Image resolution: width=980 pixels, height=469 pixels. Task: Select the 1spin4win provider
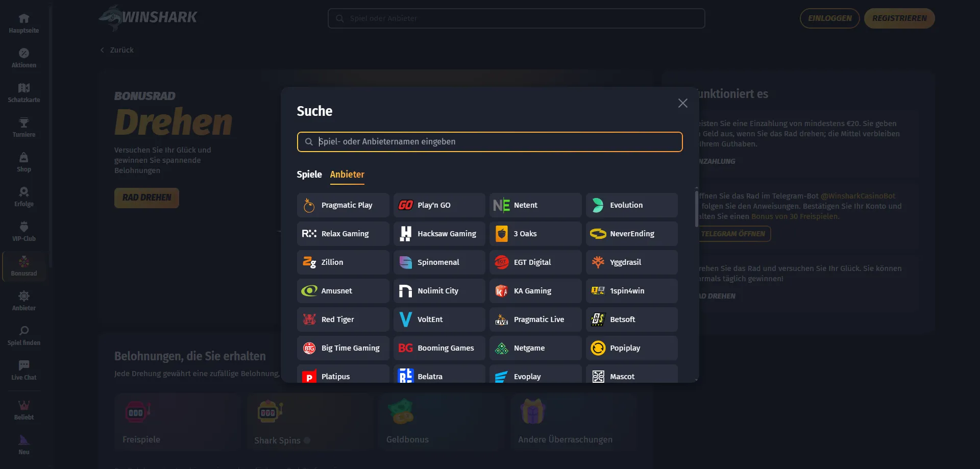(x=632, y=291)
